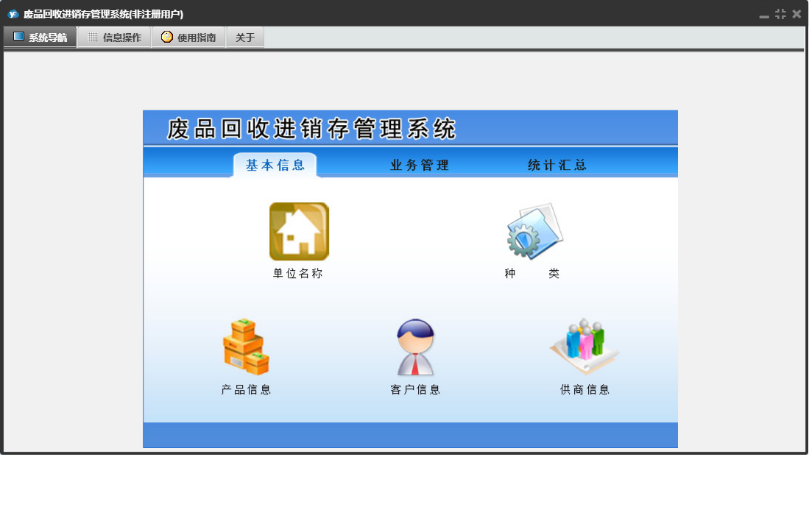The height and width of the screenshot is (532, 809).
Task: Click the 使用指南 clock icon
Action: tap(166, 37)
